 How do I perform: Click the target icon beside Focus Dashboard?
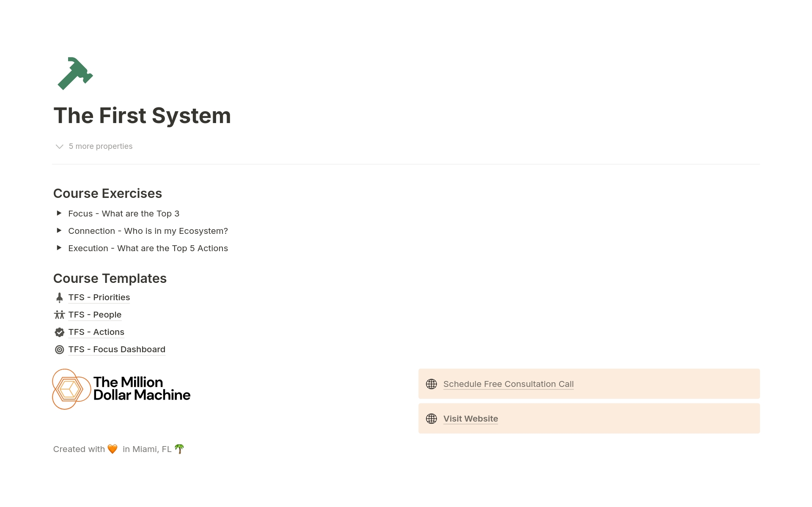point(60,350)
